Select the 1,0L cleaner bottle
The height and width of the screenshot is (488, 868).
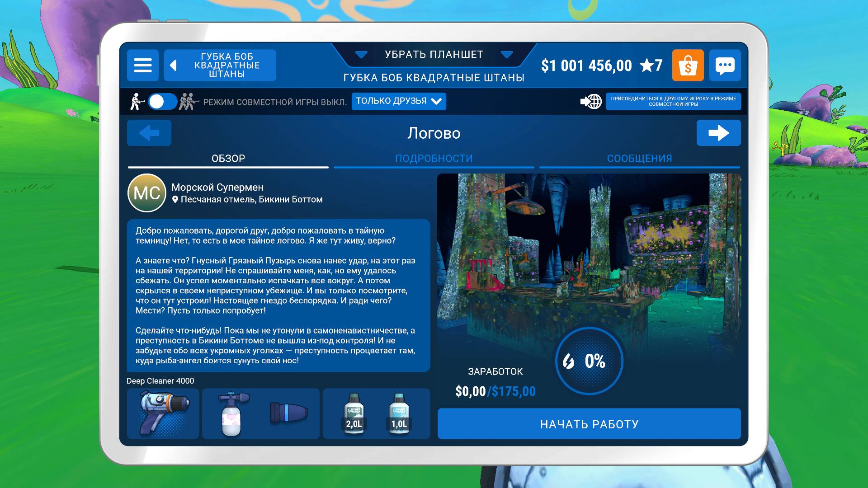(x=399, y=413)
